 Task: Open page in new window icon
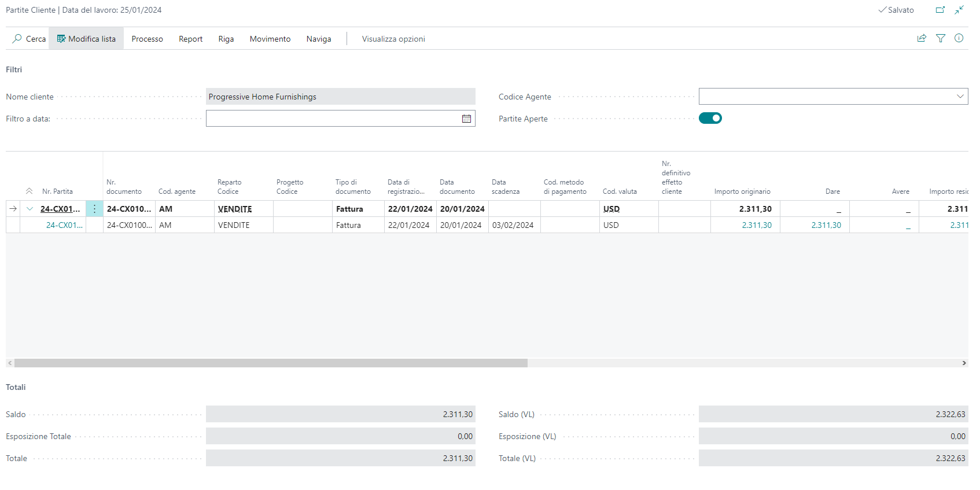click(940, 10)
